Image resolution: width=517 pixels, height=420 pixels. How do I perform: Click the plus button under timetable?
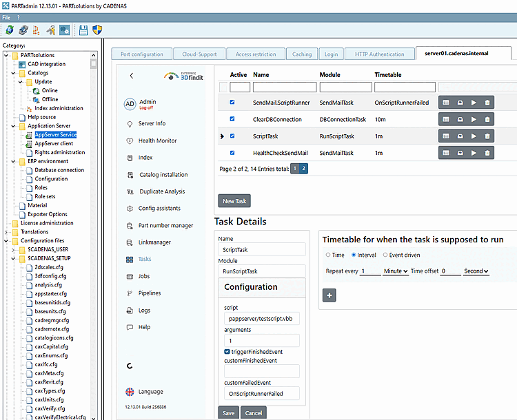(329, 295)
